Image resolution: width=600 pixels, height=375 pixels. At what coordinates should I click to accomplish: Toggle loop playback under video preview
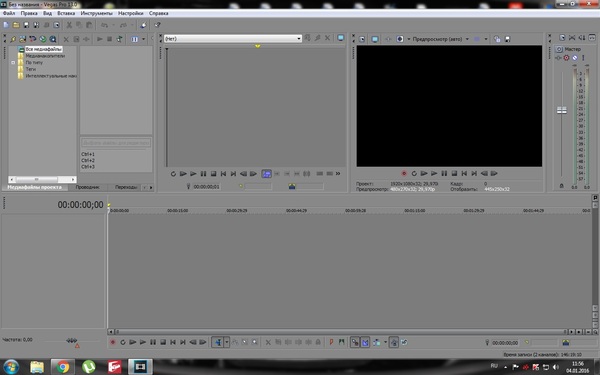[414, 173]
